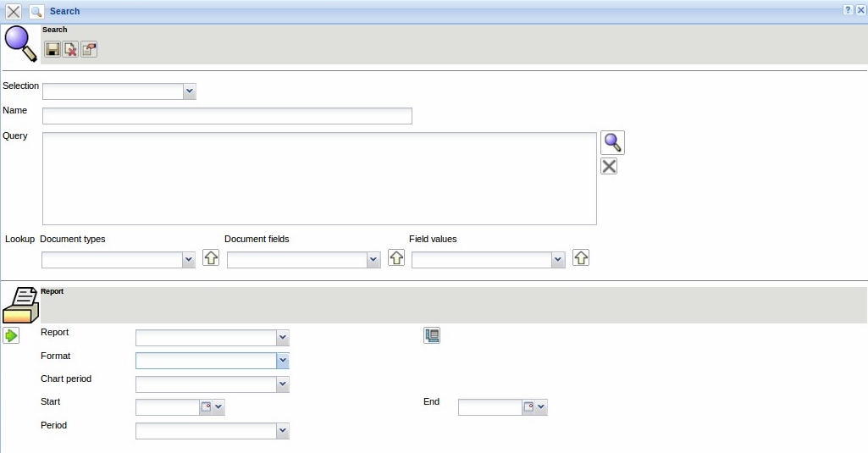868x453 pixels.
Task: Clear the query with the X button
Action: pyautogui.click(x=609, y=167)
